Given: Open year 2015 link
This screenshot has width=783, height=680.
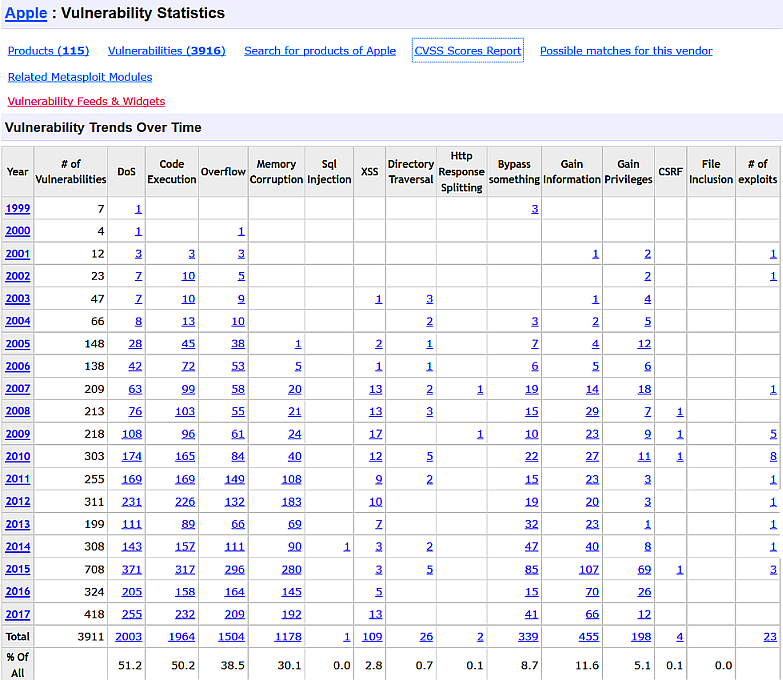Looking at the screenshot, I should [x=18, y=569].
